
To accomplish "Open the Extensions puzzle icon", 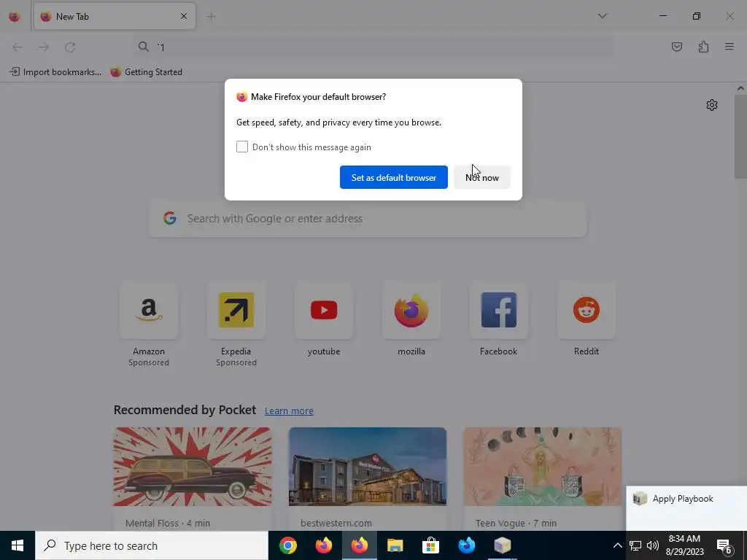I will (x=703, y=47).
